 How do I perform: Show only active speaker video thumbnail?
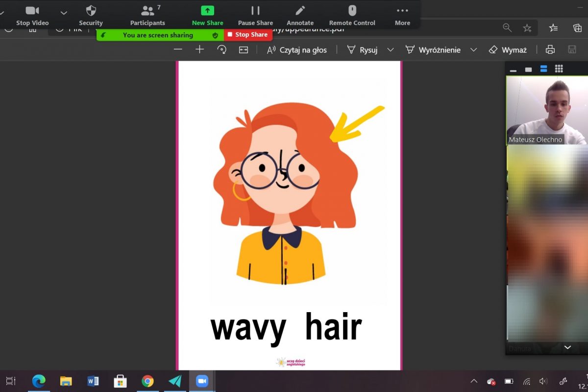[x=528, y=70]
